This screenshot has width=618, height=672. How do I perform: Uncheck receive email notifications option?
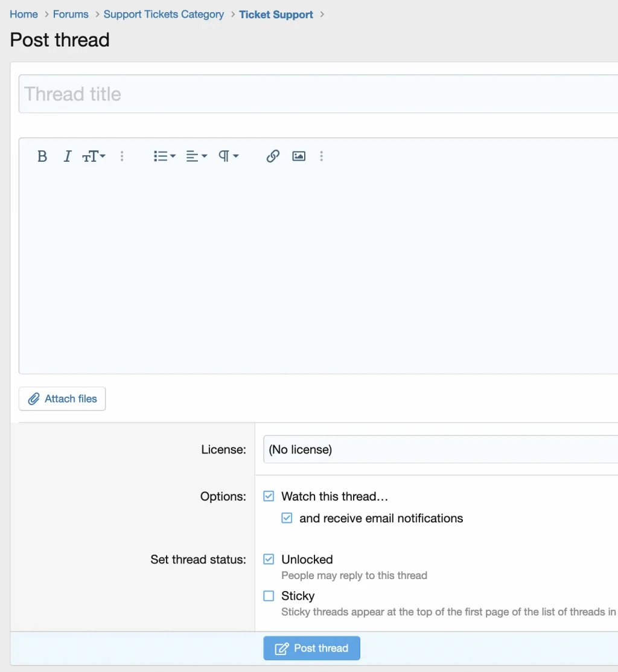pos(287,518)
